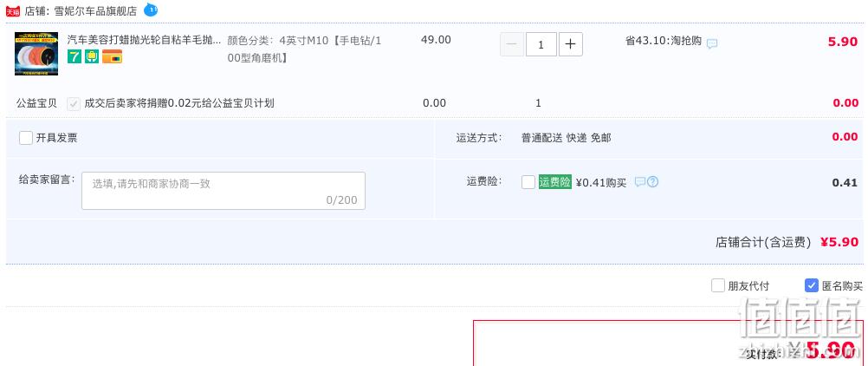Image resolution: width=868 pixels, height=366 pixels.
Task: Decrease quantity with the minus button
Action: [512, 44]
